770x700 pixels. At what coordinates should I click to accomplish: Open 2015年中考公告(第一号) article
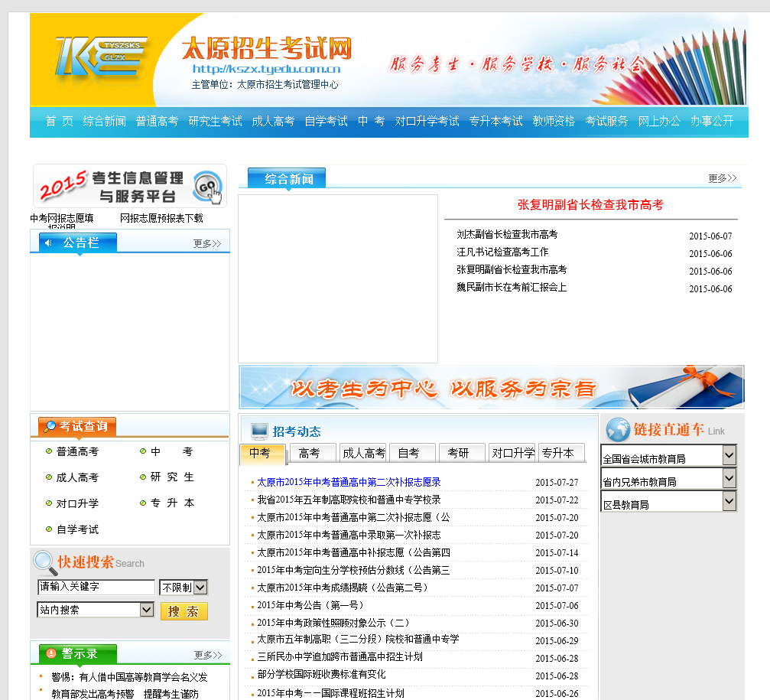pyautogui.click(x=310, y=605)
